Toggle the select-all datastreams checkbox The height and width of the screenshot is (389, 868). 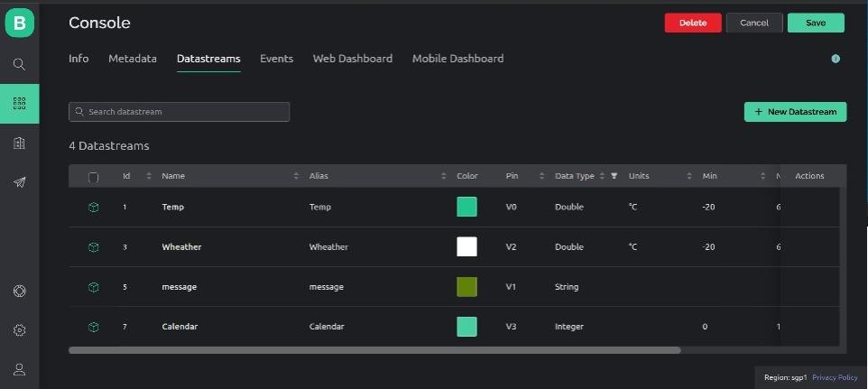point(93,177)
